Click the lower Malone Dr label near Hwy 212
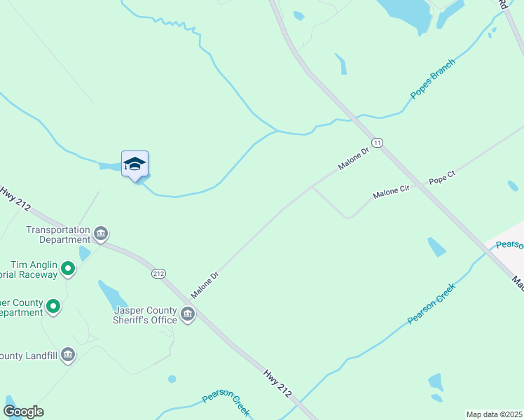This screenshot has width=524, height=420. [x=205, y=285]
